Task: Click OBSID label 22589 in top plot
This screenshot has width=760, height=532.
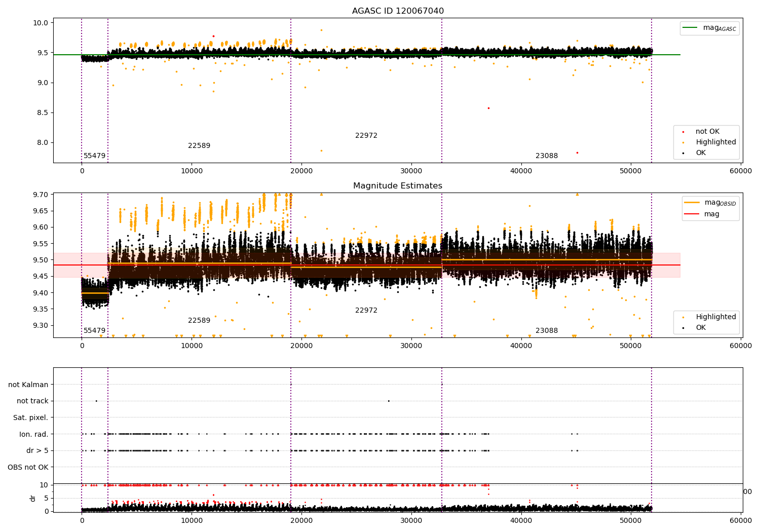Action: point(199,146)
